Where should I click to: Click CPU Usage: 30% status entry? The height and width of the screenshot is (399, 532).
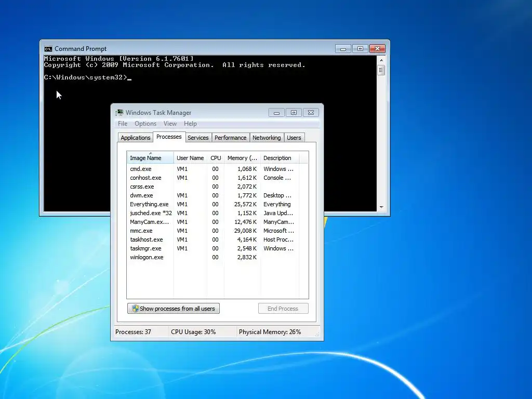click(x=193, y=332)
